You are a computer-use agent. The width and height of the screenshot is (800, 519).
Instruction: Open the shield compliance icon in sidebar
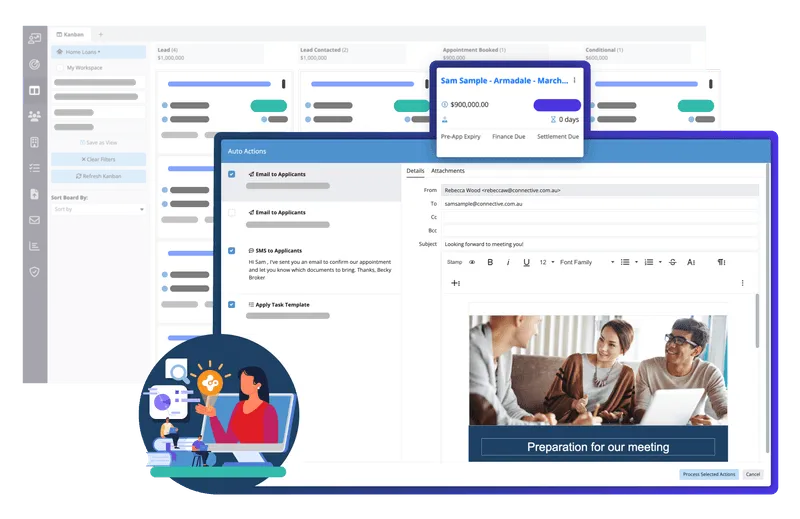point(35,272)
